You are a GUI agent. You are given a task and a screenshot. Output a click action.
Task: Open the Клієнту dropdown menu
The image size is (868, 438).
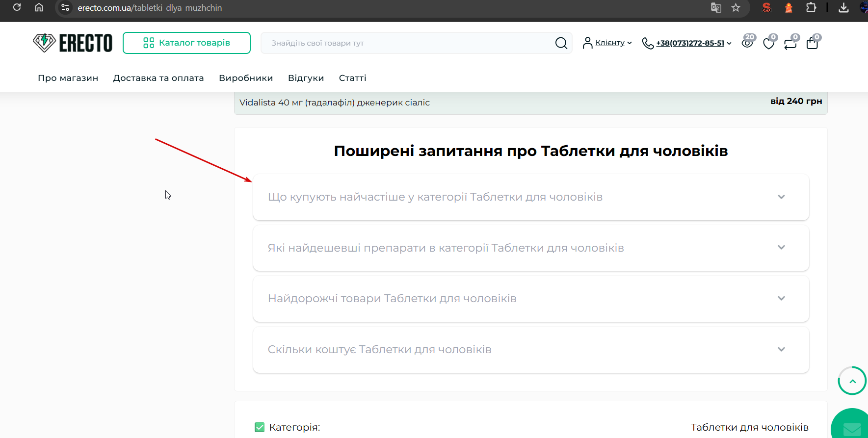click(x=613, y=43)
